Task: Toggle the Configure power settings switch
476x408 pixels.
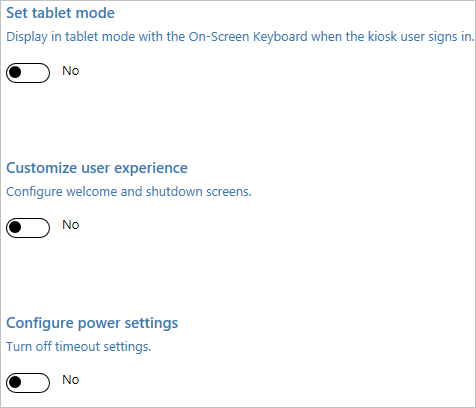Action: [x=28, y=383]
